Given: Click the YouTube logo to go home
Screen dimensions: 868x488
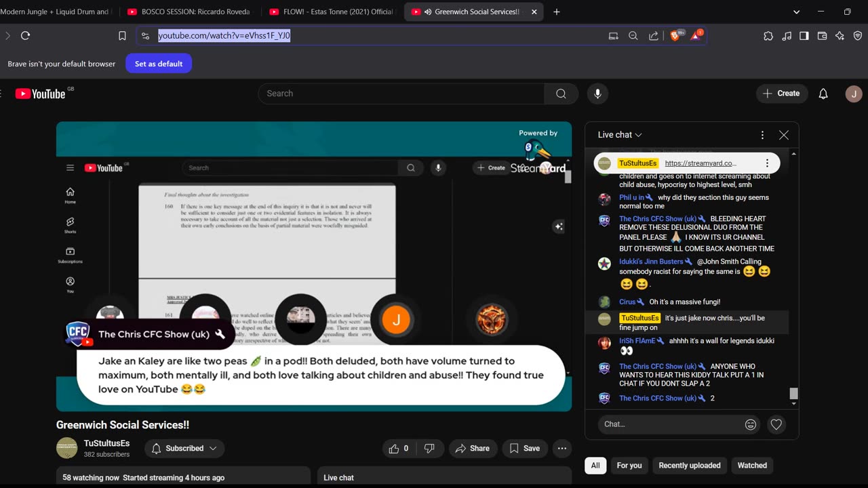Looking at the screenshot, I should 41,94.
